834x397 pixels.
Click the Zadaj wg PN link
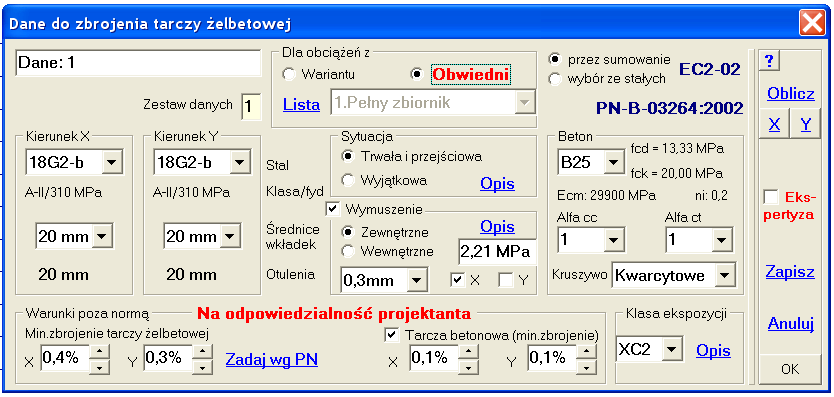point(272,359)
